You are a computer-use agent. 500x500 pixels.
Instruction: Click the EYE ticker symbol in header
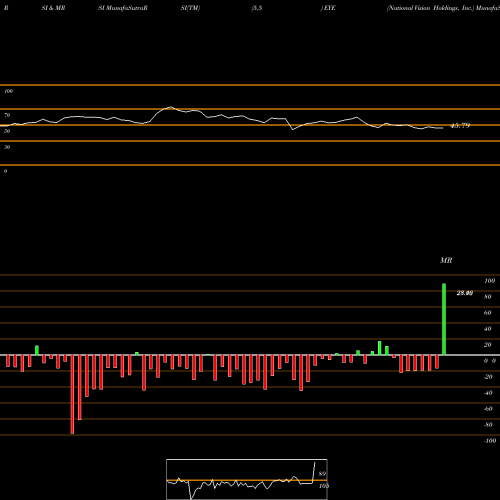(329, 8)
